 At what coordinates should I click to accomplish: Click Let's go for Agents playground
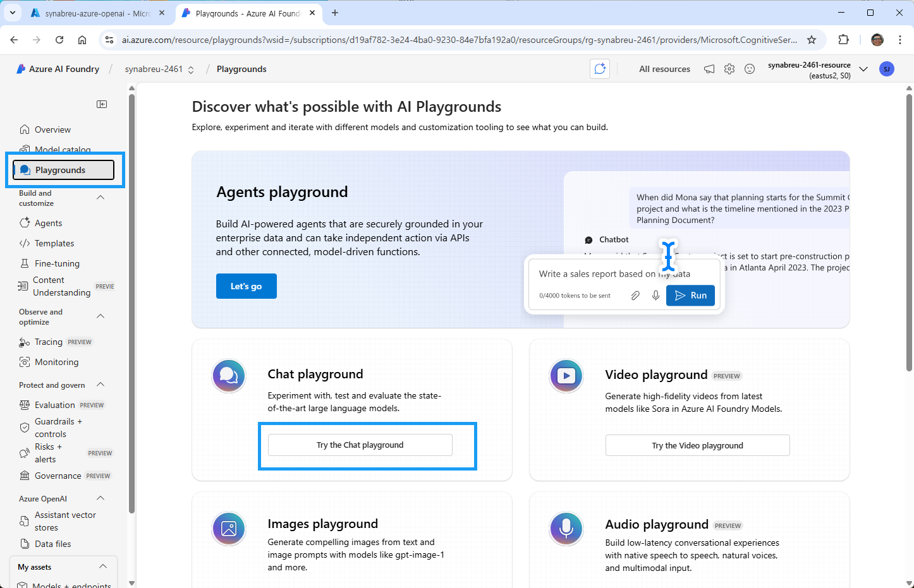coord(247,286)
